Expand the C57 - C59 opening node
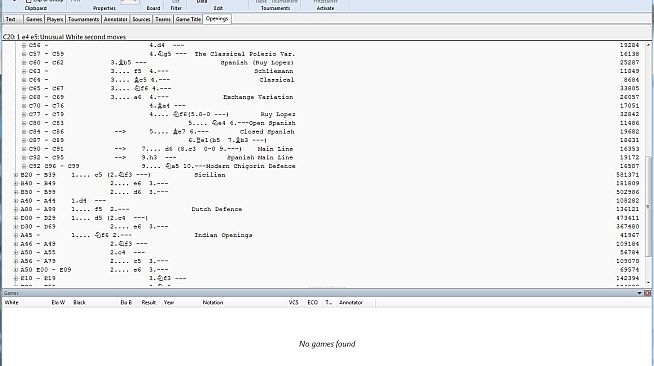Image resolution: width=654 pixels, height=366 pixels. tap(24, 54)
